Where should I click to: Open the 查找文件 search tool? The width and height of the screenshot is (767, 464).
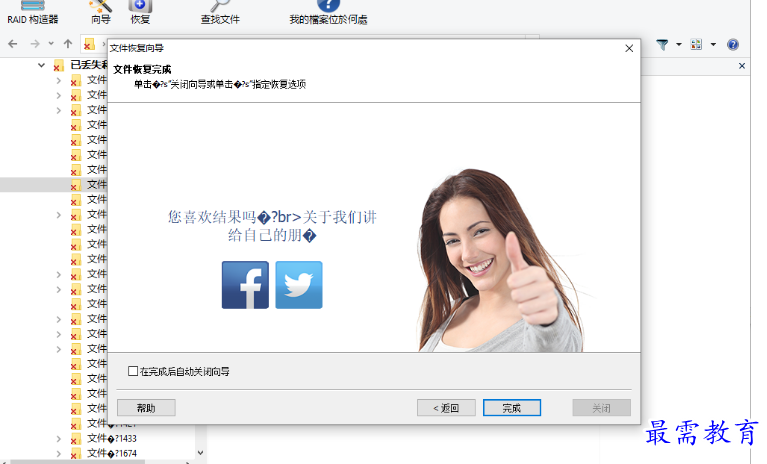[x=220, y=13]
